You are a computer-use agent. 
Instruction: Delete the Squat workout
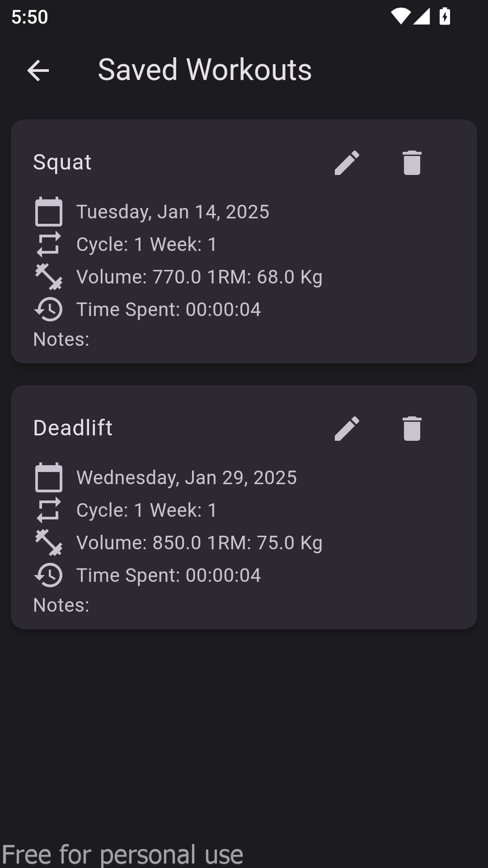click(x=412, y=162)
